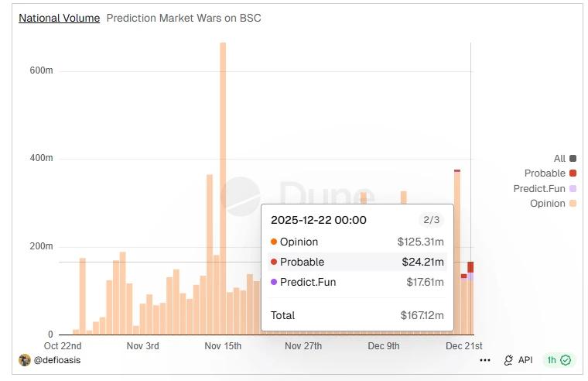Screen dimensions: 588x381
Task: Click the Opinion legend color swatch
Action: [573, 204]
